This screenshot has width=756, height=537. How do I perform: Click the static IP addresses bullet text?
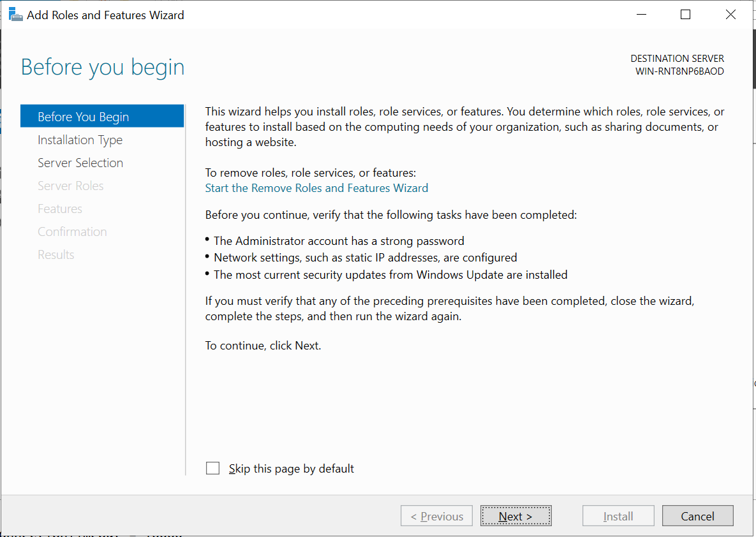366,258
